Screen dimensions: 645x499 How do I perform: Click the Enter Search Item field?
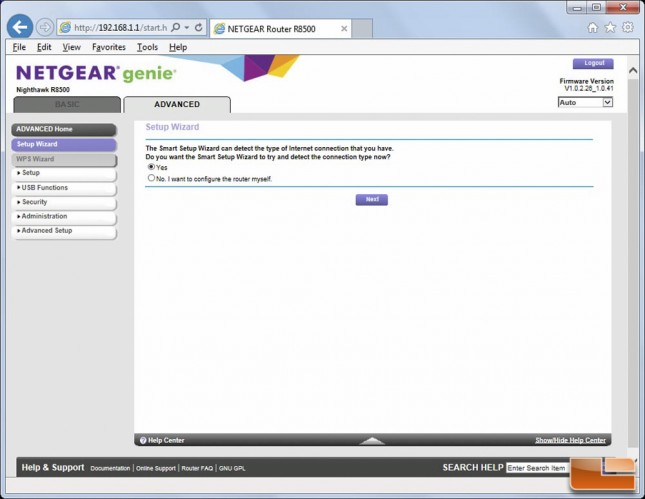(x=538, y=468)
